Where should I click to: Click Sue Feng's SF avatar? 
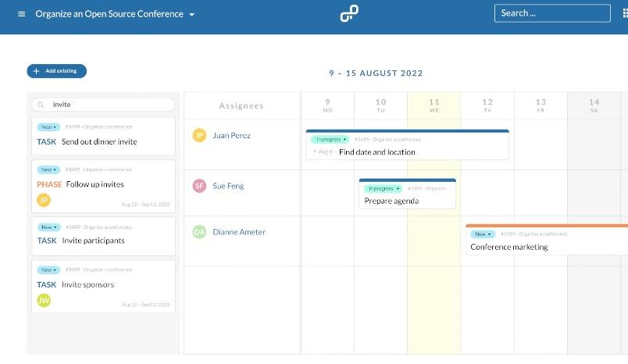pos(199,186)
